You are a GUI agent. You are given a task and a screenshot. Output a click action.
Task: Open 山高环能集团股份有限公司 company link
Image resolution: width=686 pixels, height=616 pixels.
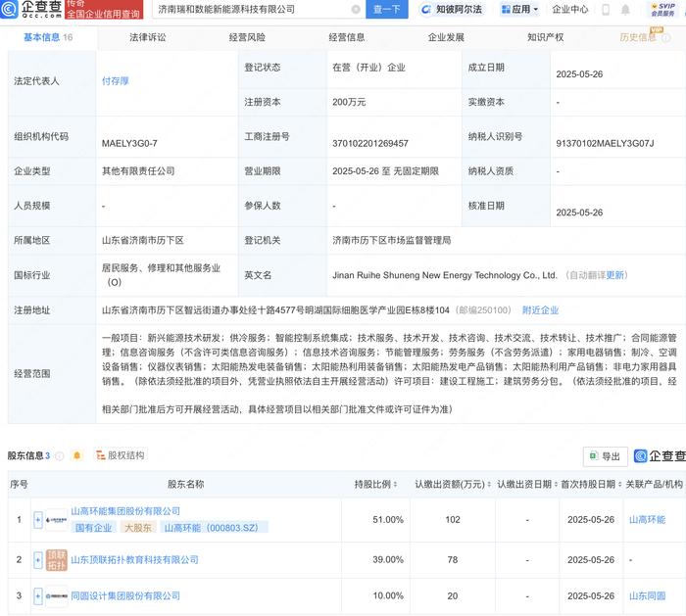point(125,511)
